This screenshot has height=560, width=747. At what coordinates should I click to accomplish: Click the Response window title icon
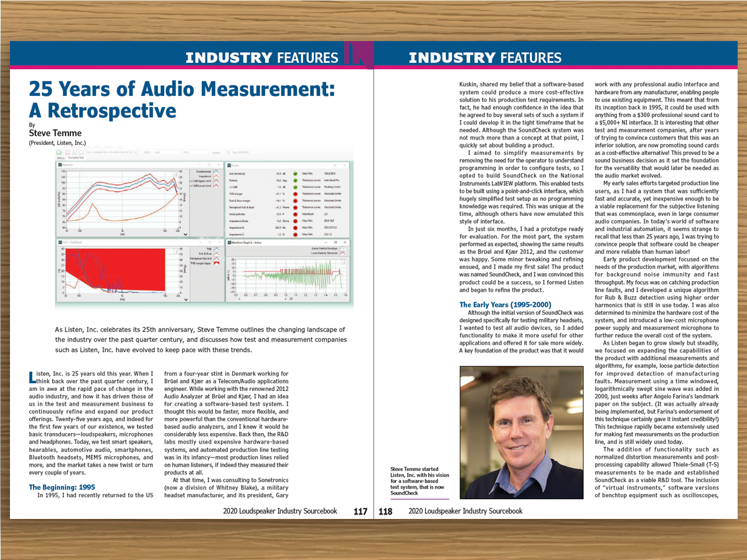point(60,165)
